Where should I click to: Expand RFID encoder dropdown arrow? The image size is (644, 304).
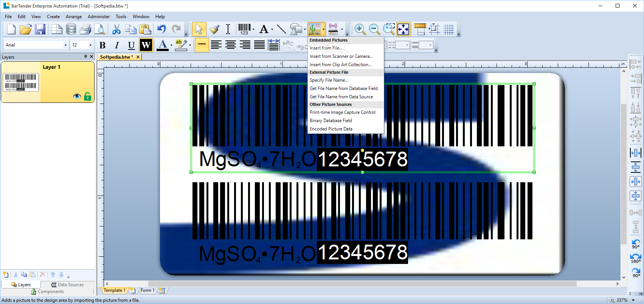pyautogui.click(x=342, y=29)
